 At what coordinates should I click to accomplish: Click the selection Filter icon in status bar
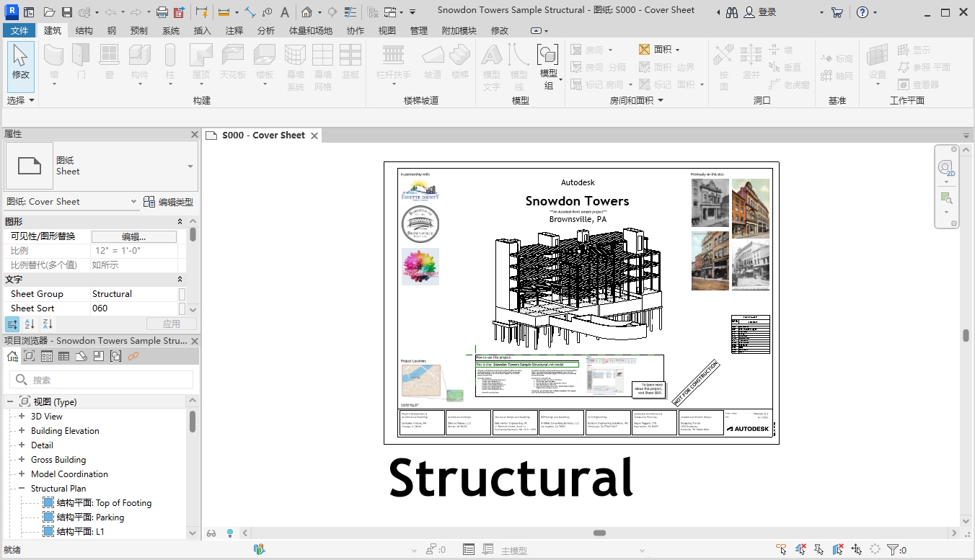[x=893, y=549]
